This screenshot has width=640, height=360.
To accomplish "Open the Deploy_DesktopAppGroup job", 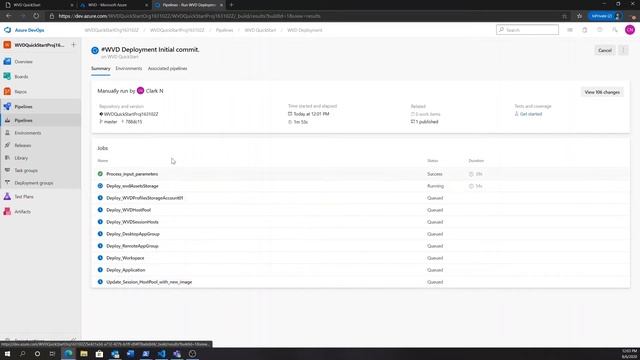I will point(133,234).
